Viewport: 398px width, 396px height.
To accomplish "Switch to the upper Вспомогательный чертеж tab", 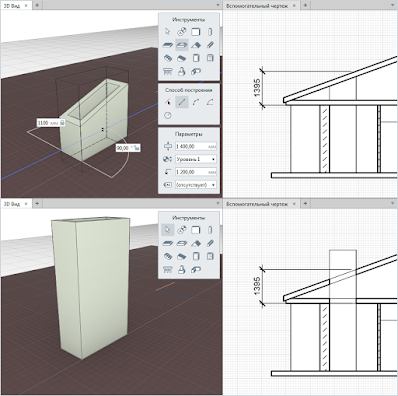I will tap(256, 6).
